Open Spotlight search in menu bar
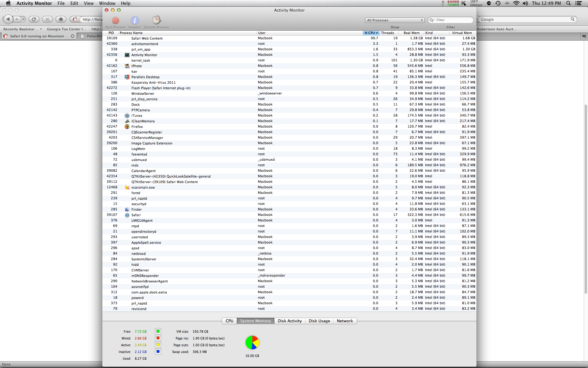The image size is (588, 368). click(x=568, y=3)
